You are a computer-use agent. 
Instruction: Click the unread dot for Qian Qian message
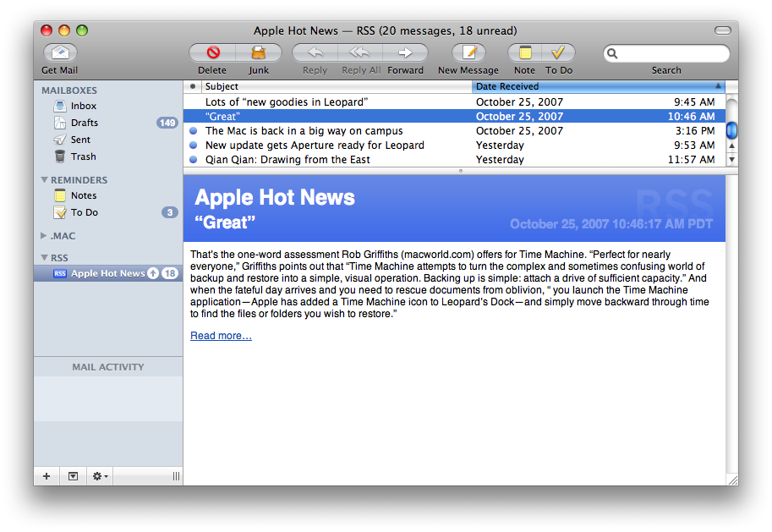(194, 160)
